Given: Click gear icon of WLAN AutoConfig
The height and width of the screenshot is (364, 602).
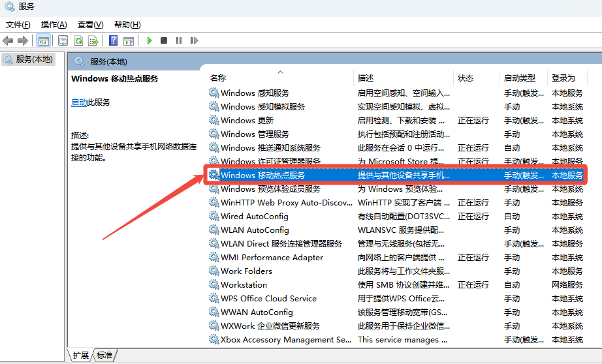Looking at the screenshot, I should coord(214,230).
